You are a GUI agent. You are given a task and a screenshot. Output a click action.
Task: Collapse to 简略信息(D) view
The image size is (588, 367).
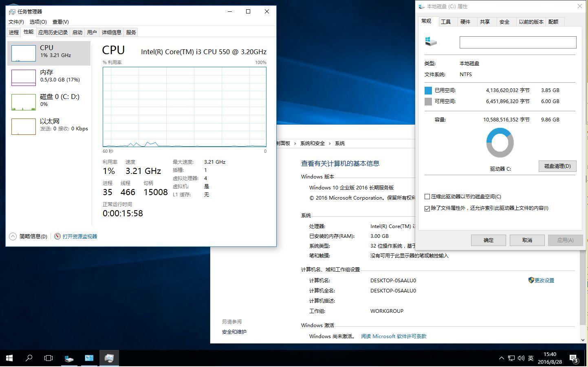pos(28,236)
